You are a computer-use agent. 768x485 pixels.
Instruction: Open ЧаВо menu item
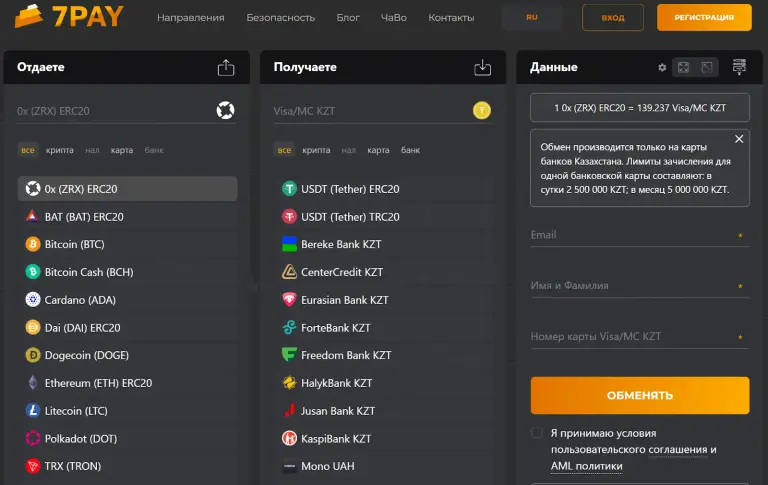point(394,18)
